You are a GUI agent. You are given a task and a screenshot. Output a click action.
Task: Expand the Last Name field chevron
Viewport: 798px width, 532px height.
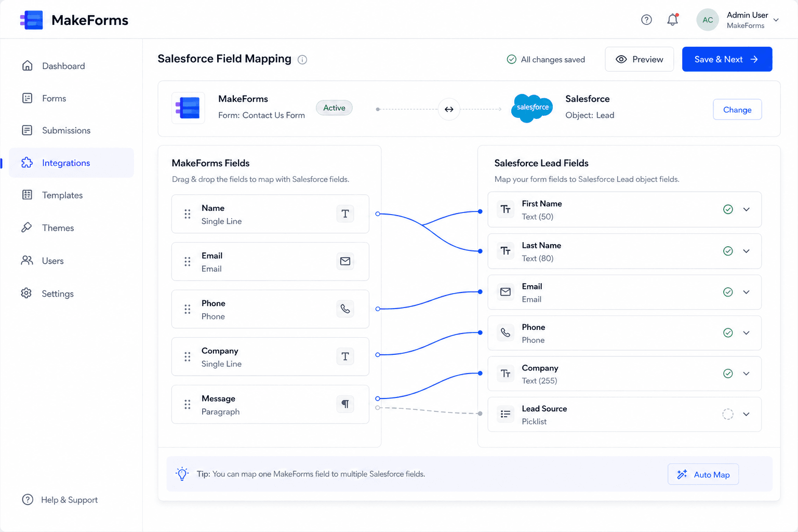(747, 251)
